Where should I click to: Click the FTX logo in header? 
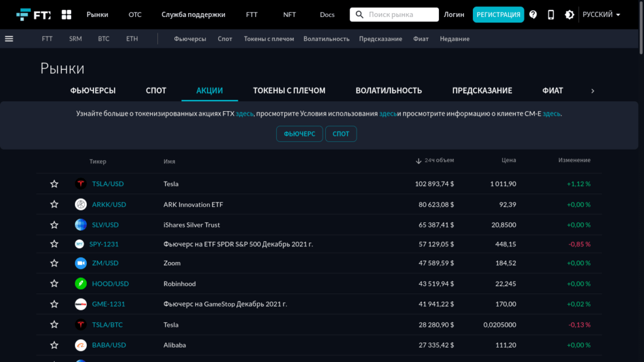33,14
